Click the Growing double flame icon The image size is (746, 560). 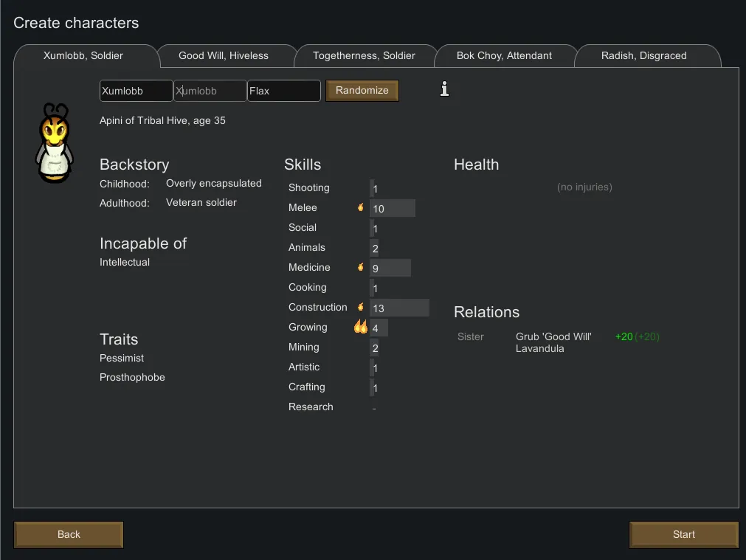[x=360, y=327]
